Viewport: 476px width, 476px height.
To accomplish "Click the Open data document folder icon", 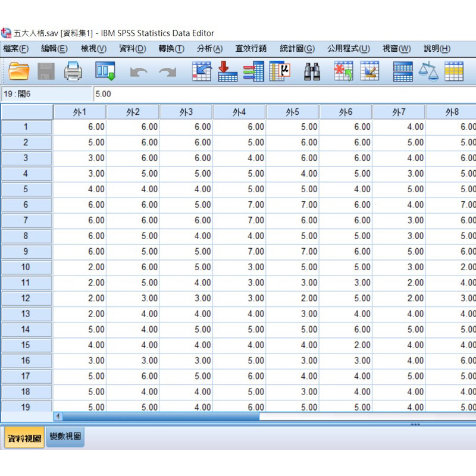I will [19, 71].
